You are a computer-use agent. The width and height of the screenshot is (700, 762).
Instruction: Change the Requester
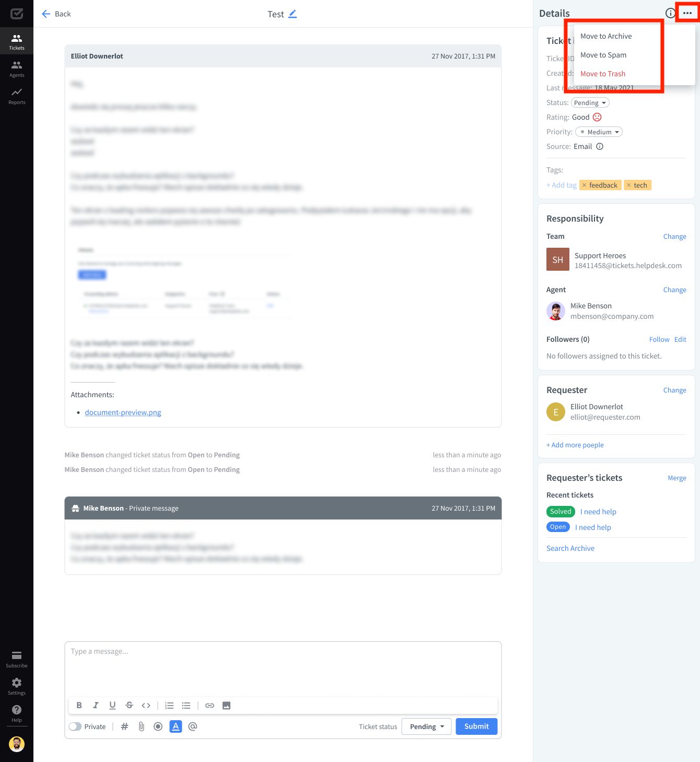pos(674,390)
